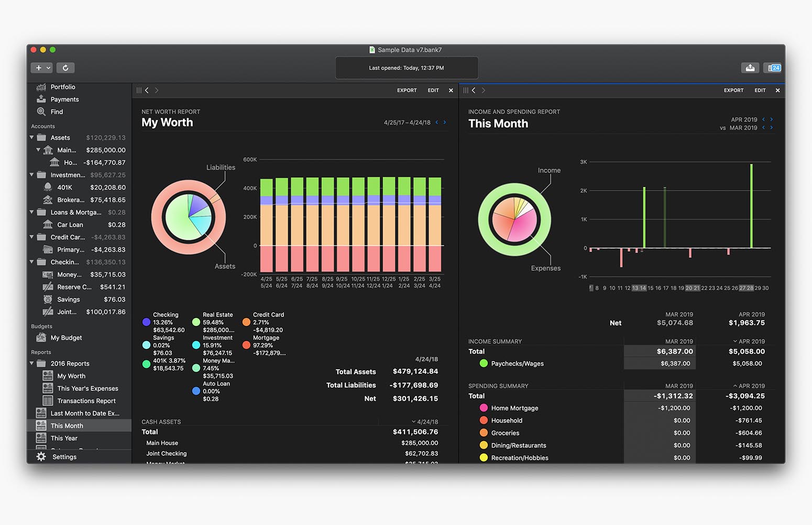Advance the APR 2019 period with the next arrow

coord(771,119)
